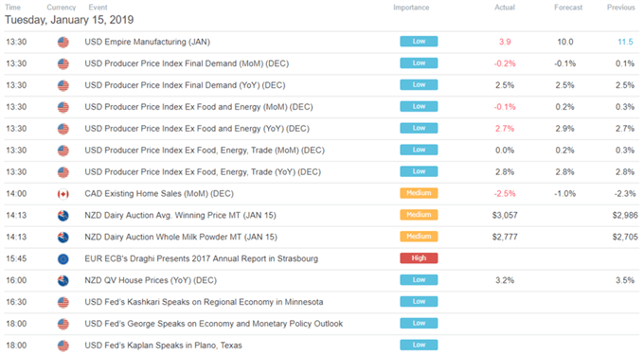Image resolution: width=644 pixels, height=355 pixels.
Task: Click the Time column header
Action: [12, 8]
